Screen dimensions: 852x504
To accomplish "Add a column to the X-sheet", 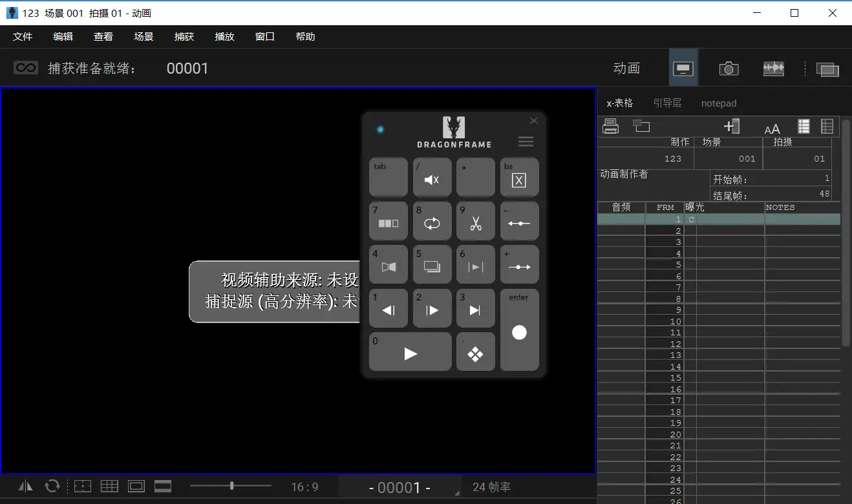I will [x=731, y=127].
